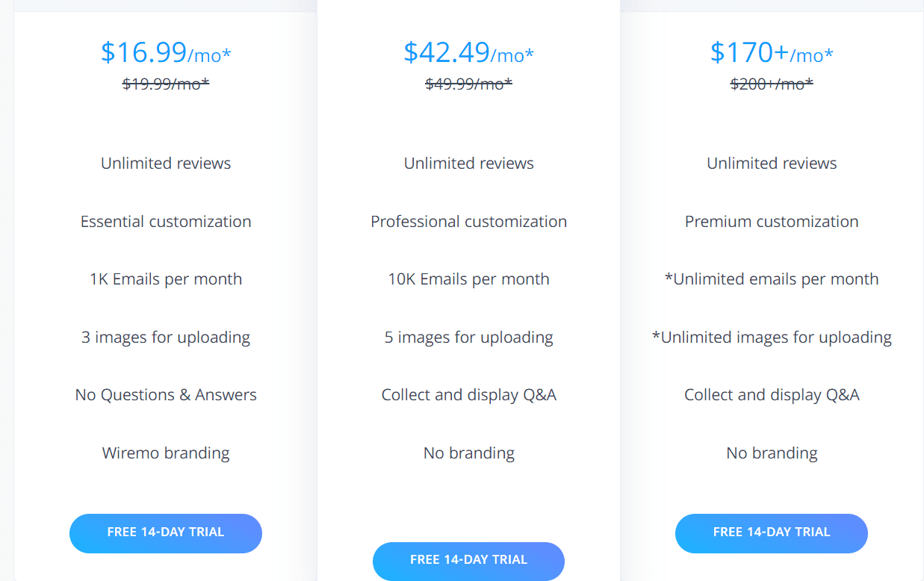Click Collect and display Q&A in middle column
This screenshot has height=581, width=924.
pos(468,394)
